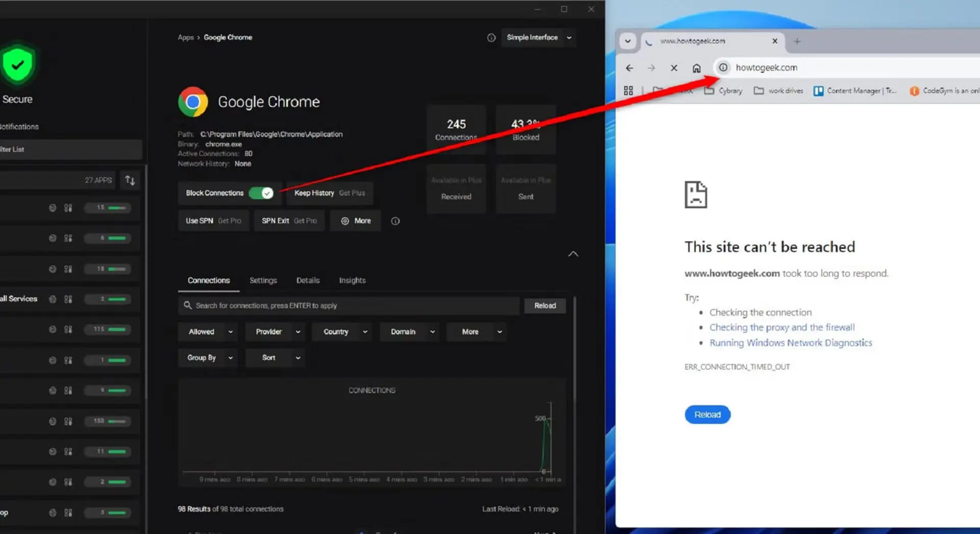Open the Country filter dropdown

pos(342,332)
